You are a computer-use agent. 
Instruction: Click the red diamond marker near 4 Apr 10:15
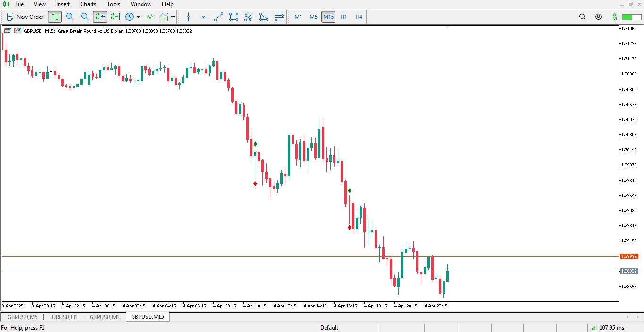point(255,183)
